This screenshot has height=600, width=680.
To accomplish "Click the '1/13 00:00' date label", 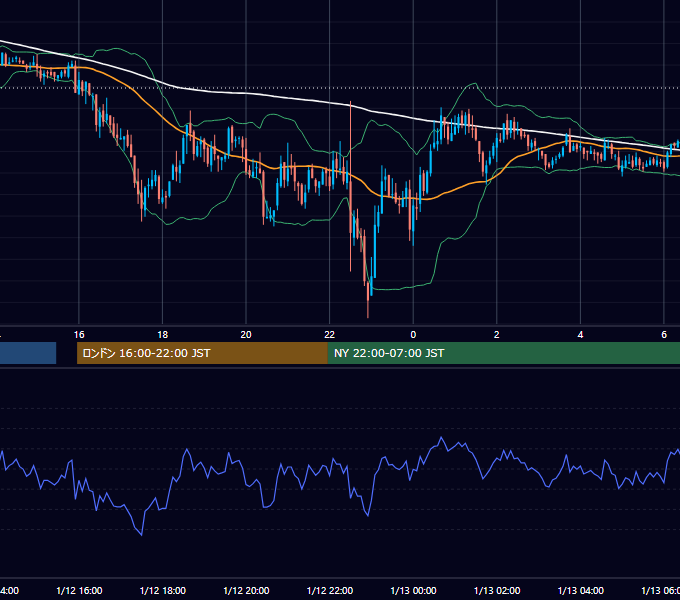I will coord(413,590).
